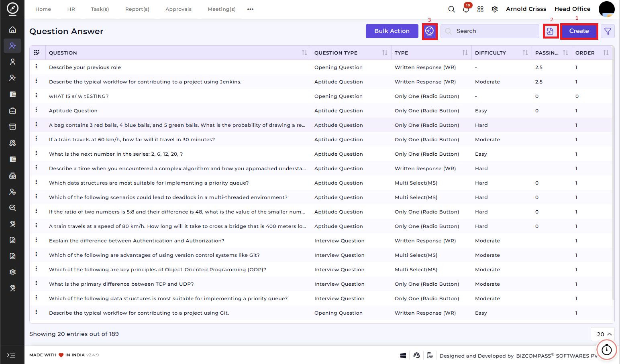
Task: Sort by the TYPE column arrows
Action: (465, 53)
